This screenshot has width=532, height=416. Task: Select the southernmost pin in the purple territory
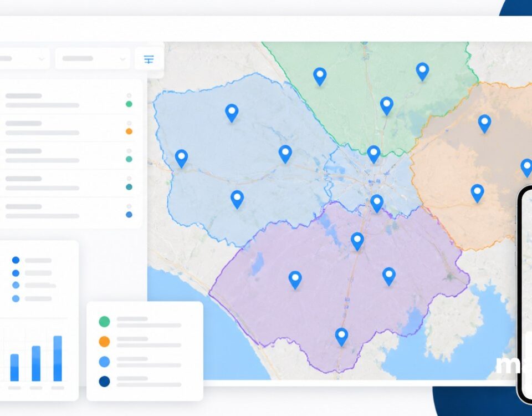[342, 337]
